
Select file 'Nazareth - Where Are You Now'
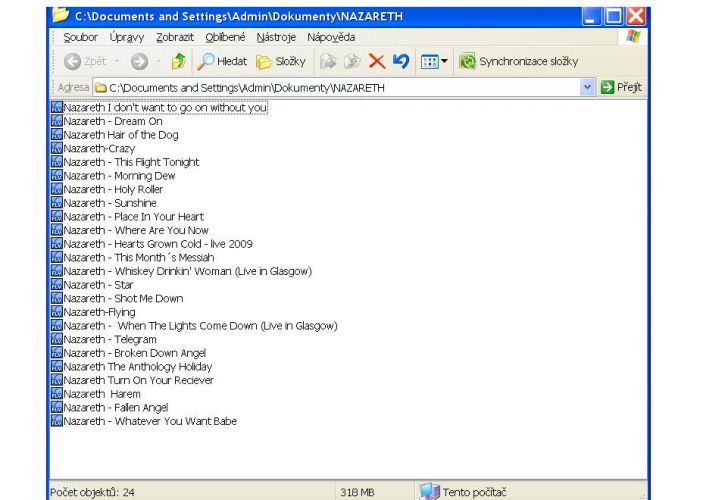[130, 230]
